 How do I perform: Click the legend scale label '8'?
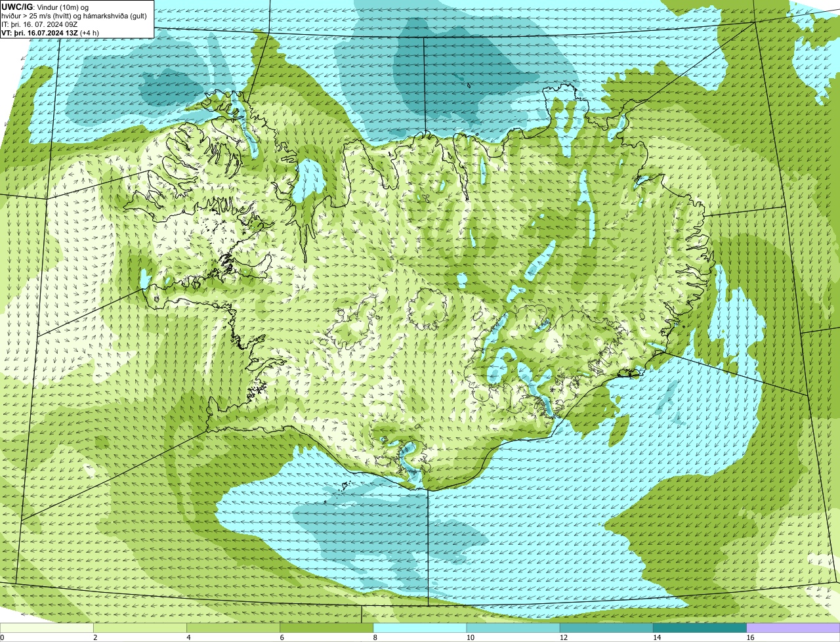375,637
